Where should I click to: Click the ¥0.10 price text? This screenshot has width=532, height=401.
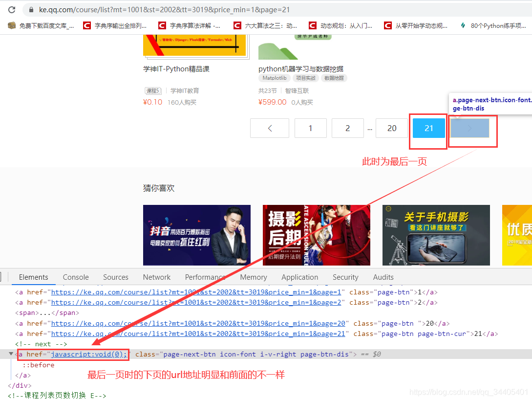click(x=153, y=102)
